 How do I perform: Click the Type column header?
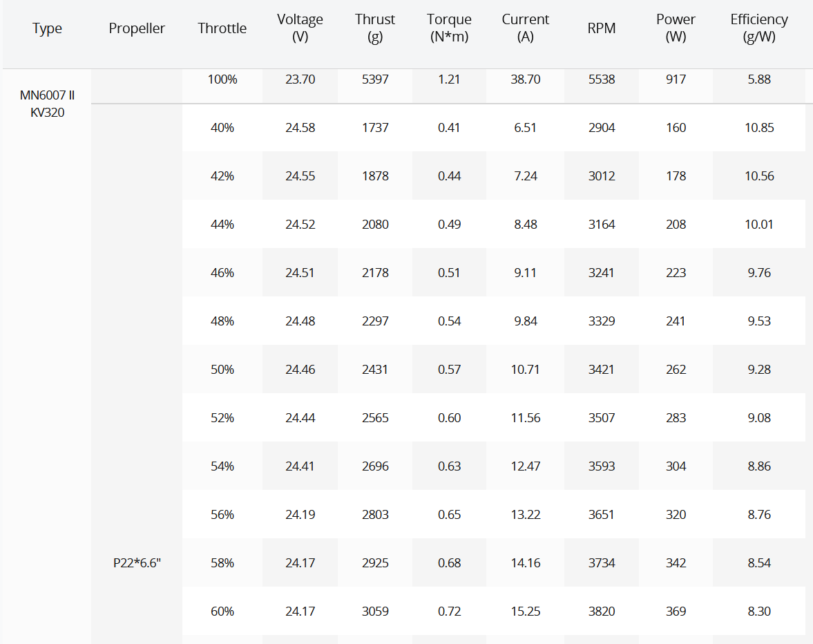[47, 28]
